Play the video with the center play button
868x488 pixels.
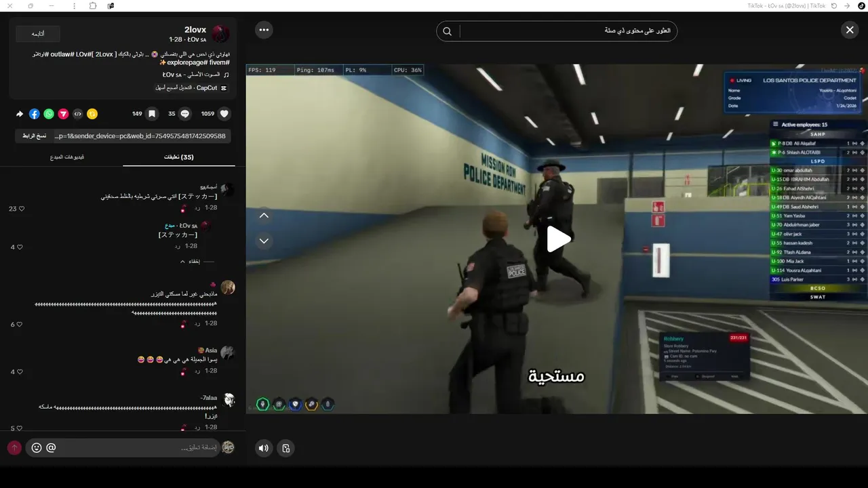coord(558,239)
